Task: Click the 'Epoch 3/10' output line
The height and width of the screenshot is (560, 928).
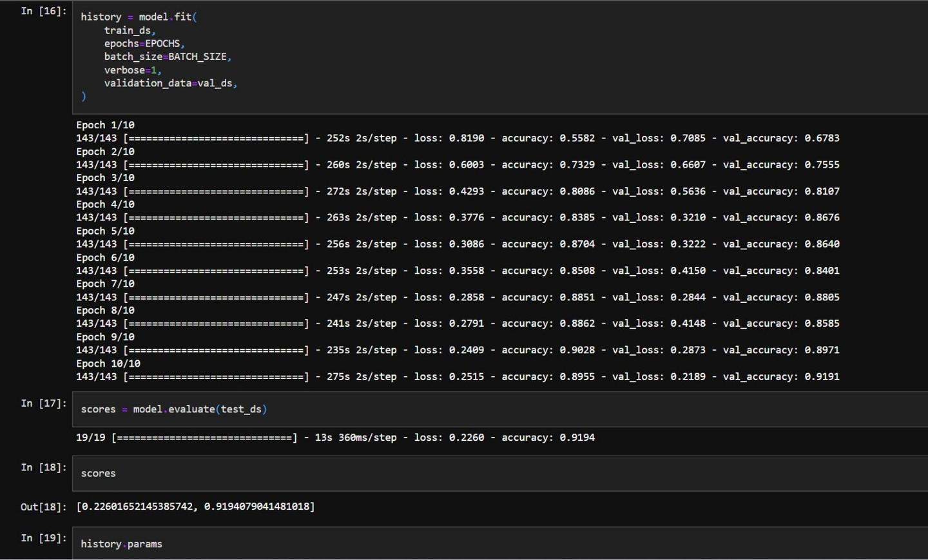Action: tap(105, 178)
